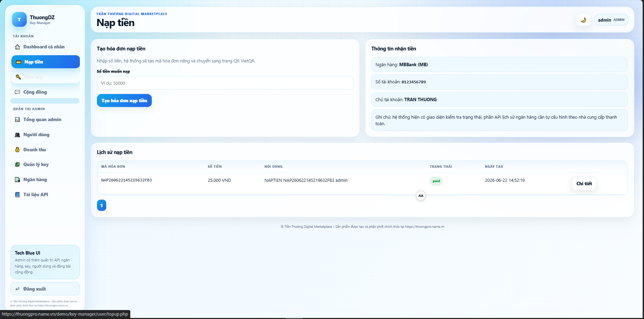Click the Ghi chú note about API
This screenshot has height=319, width=644.
(x=499, y=120)
